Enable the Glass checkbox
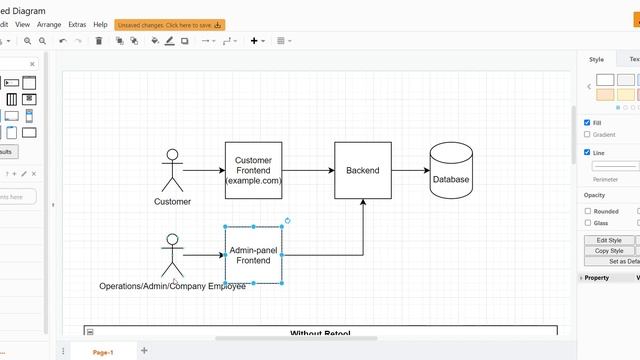The height and width of the screenshot is (360, 640). [588, 223]
